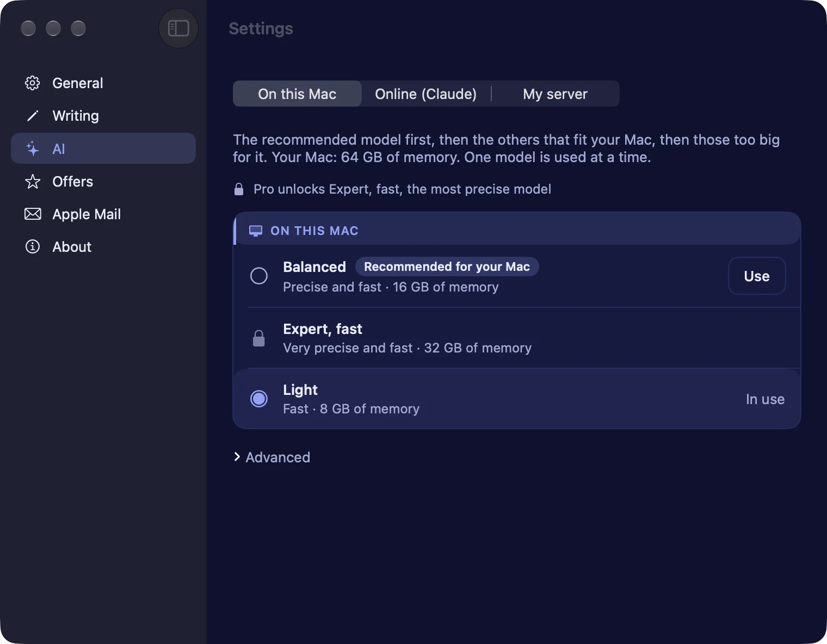Click the Offers star icon
The height and width of the screenshot is (644, 827).
click(x=33, y=181)
